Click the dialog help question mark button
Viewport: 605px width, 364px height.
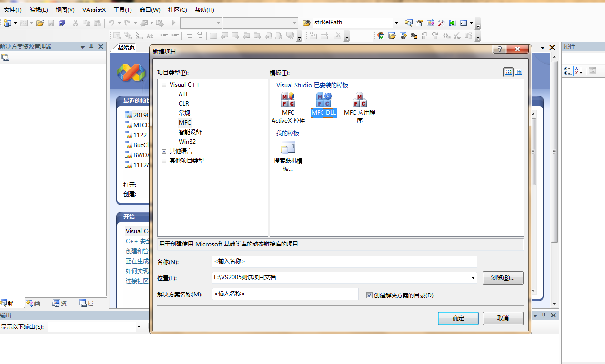point(499,49)
